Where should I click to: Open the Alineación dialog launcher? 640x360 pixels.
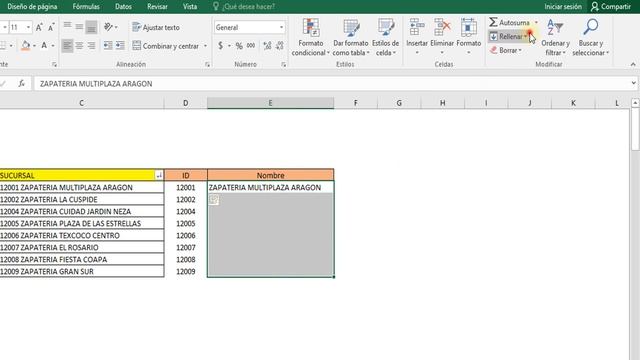click(x=207, y=64)
